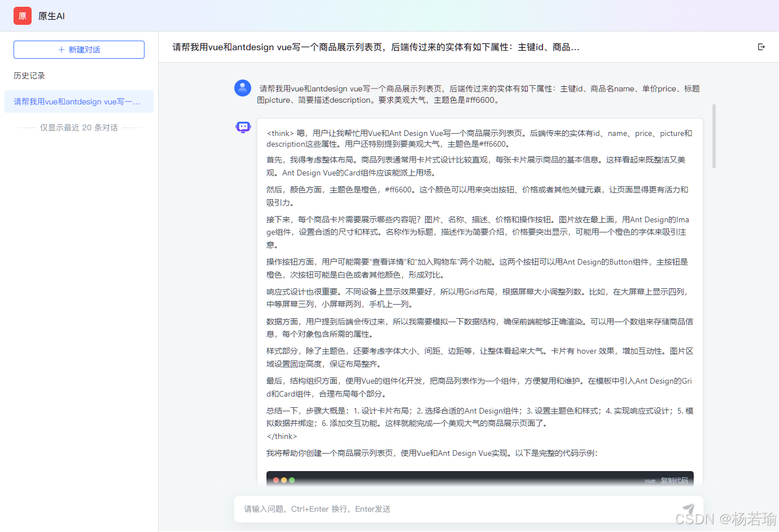779x532 pixels.
Task: Click the paragraph starting 响应式设计也很重要
Action: [479, 298]
